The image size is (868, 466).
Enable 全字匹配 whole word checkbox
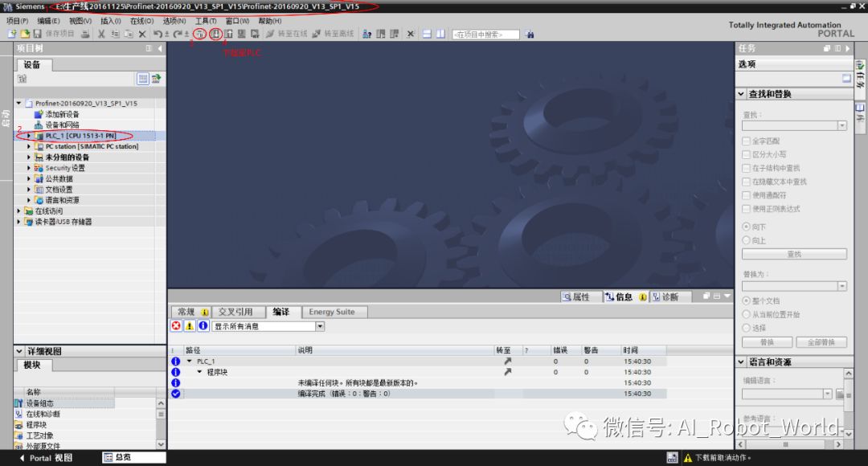point(746,141)
